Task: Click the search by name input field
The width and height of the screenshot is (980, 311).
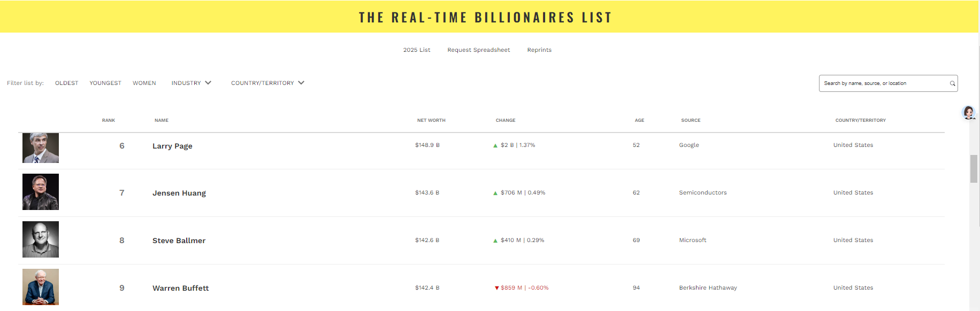Action: pyautogui.click(x=883, y=83)
